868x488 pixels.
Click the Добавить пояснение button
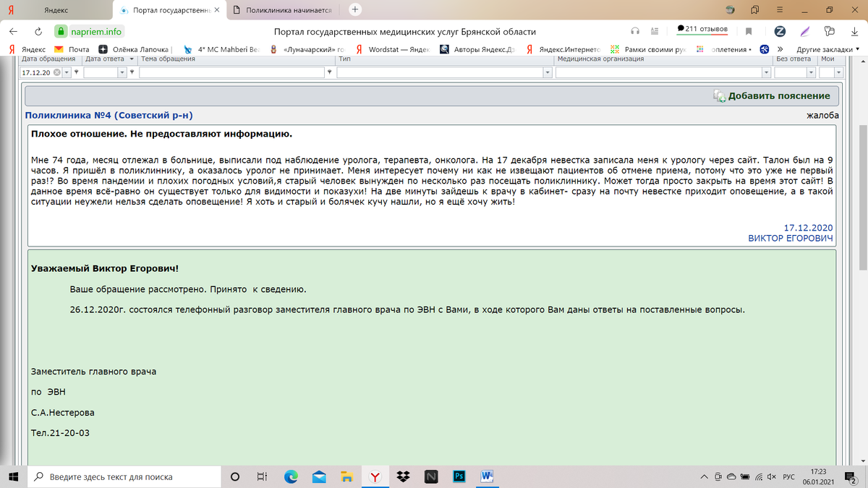(x=771, y=95)
